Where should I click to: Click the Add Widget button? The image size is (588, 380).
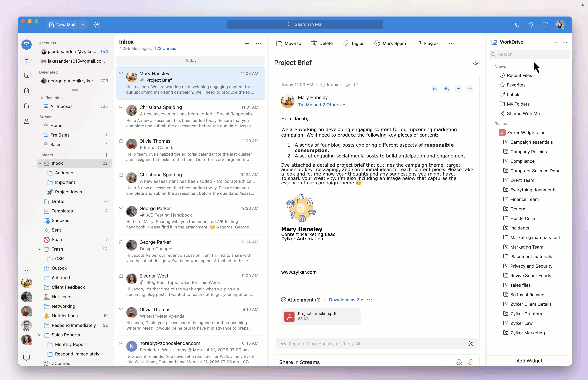point(529,361)
